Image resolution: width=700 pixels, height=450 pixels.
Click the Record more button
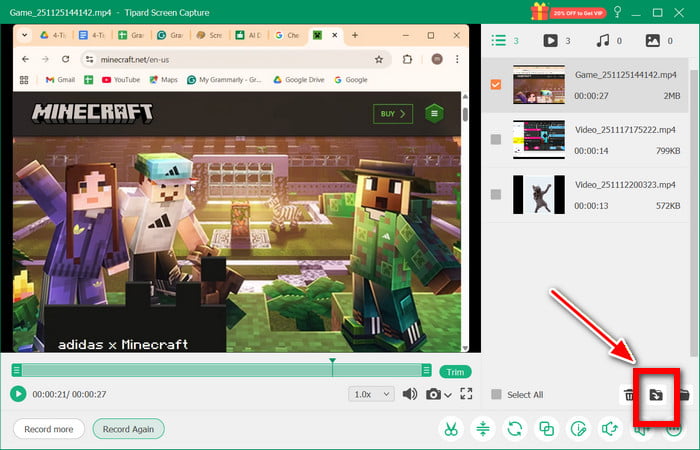tap(48, 429)
